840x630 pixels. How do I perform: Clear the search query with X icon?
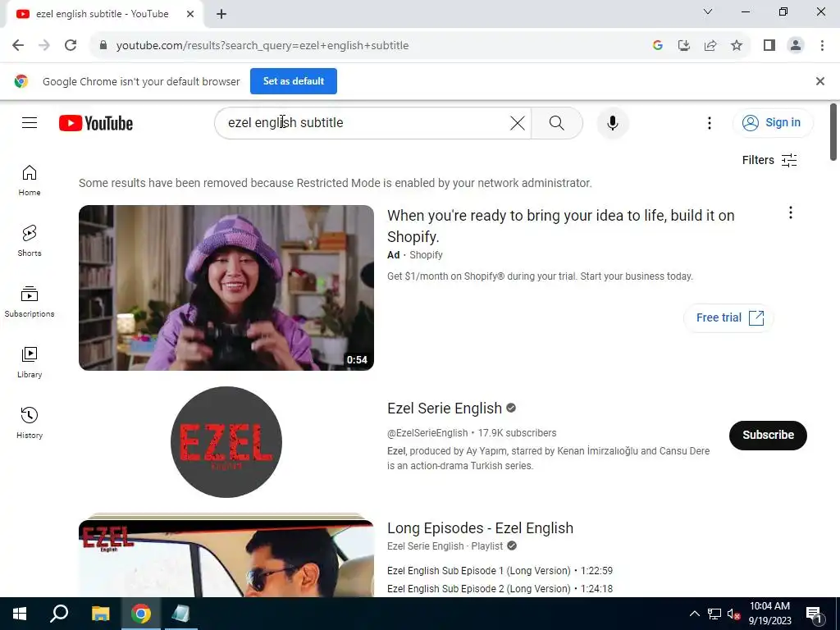(x=518, y=123)
